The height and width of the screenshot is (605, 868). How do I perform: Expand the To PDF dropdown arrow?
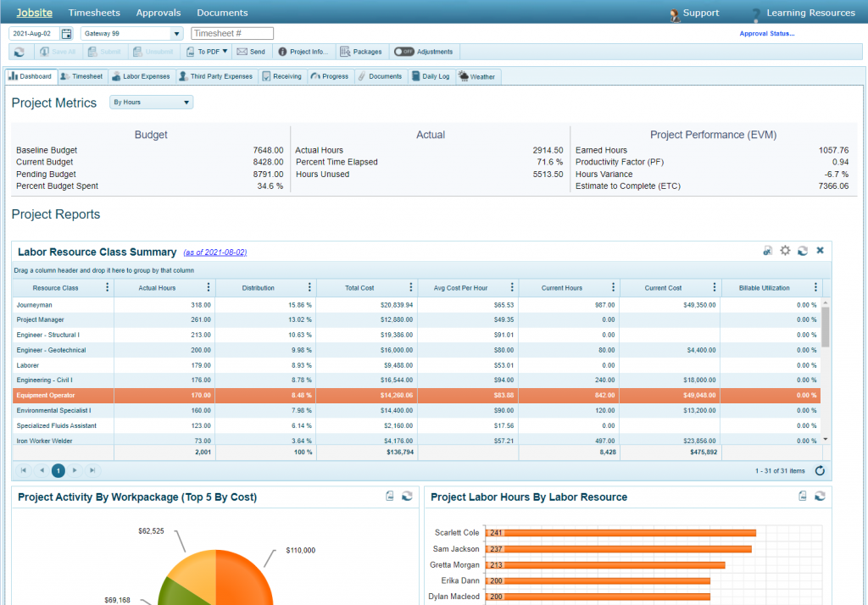pyautogui.click(x=223, y=51)
